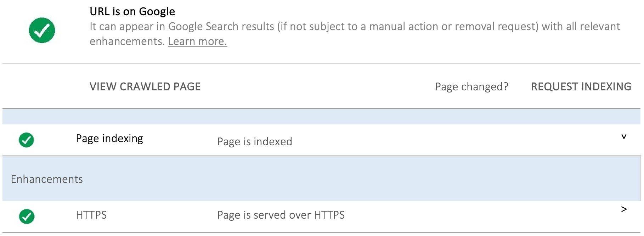644x236 pixels.
Task: Click the Page is indexed status text
Action: coord(255,141)
